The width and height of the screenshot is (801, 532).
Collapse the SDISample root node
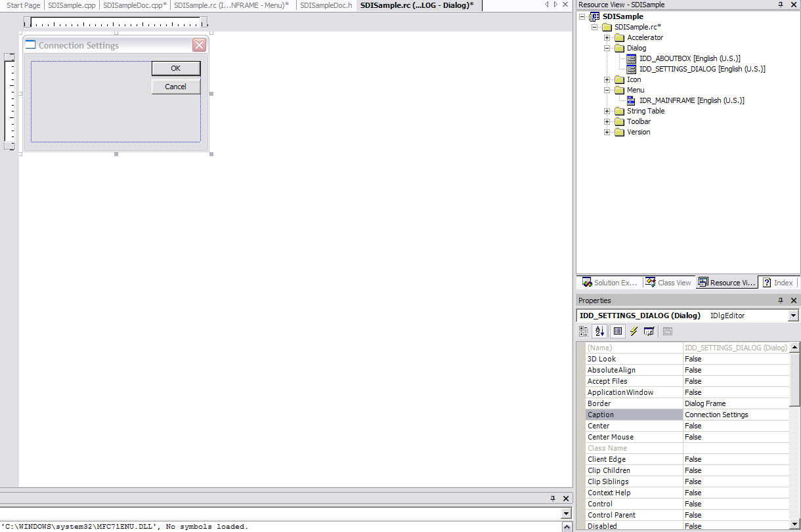click(583, 16)
